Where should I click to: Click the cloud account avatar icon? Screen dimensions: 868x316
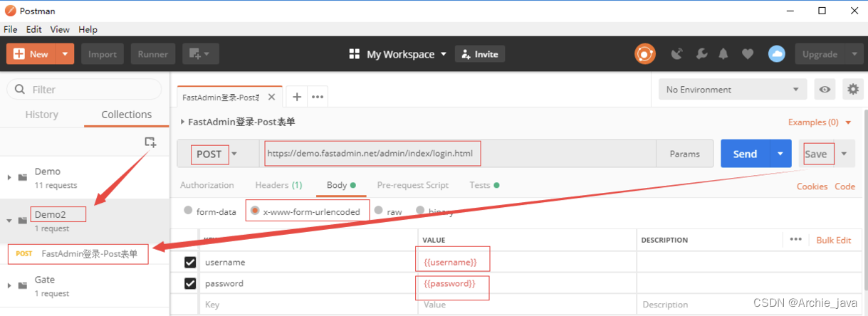point(776,54)
